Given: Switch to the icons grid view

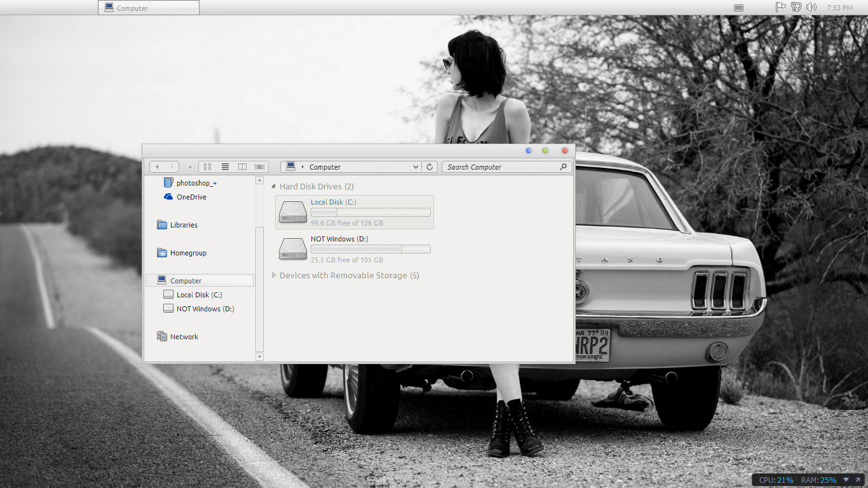Looking at the screenshot, I should (207, 167).
